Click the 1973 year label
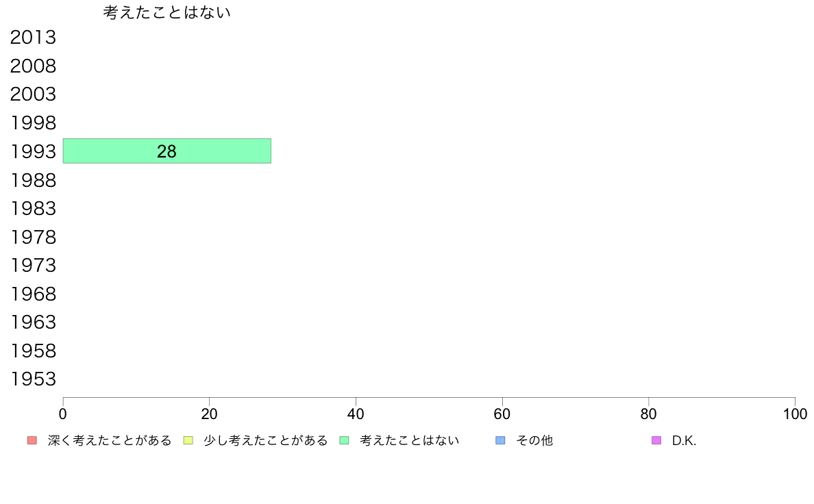This screenshot has width=814, height=504. pyautogui.click(x=33, y=265)
